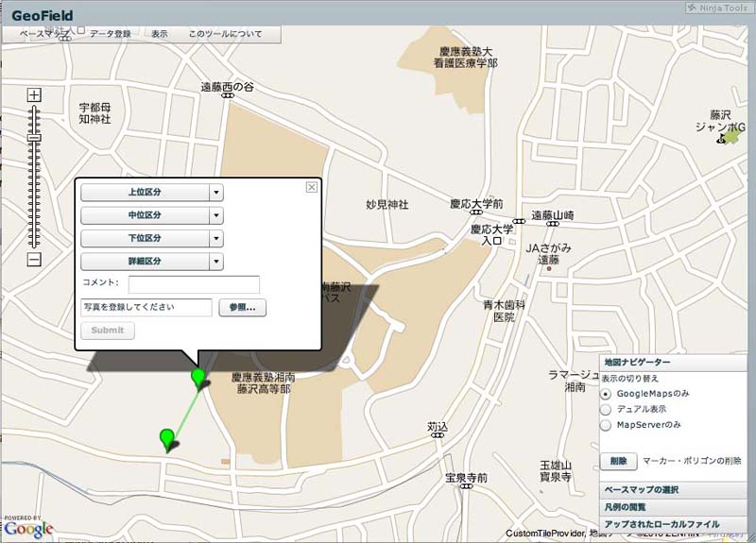
Task: Select the GoogleMapsのみ radio option
Action: point(606,393)
